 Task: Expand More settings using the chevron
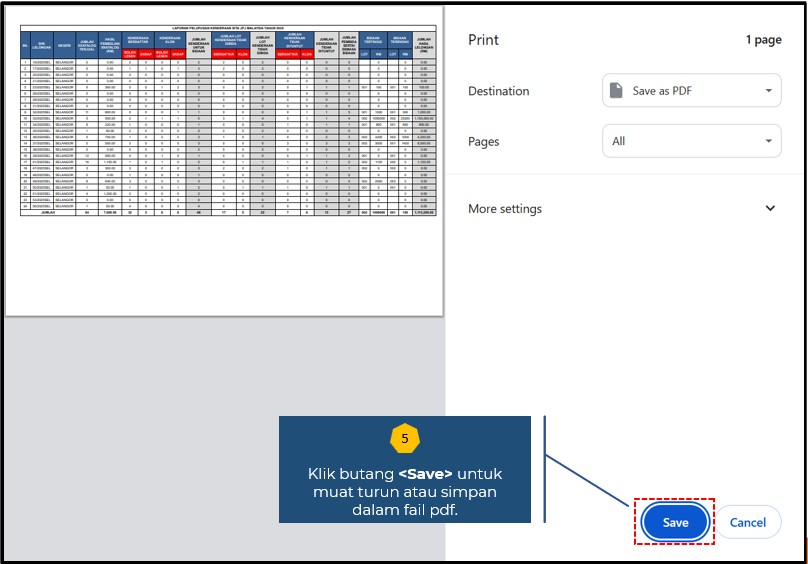769,209
